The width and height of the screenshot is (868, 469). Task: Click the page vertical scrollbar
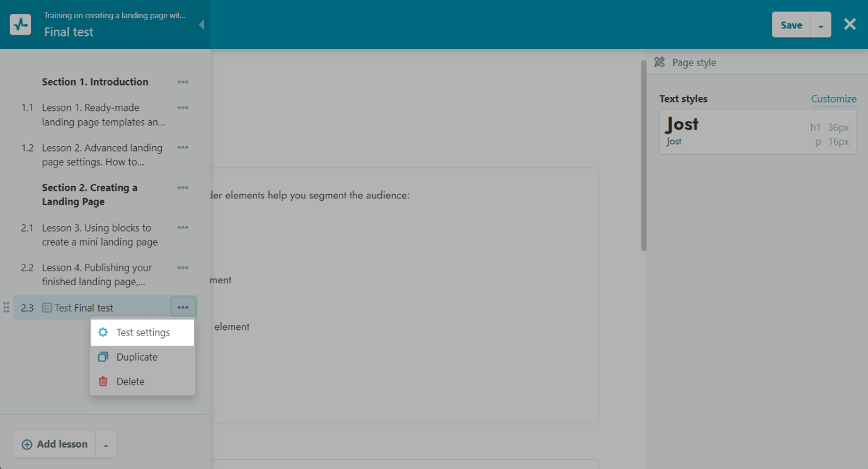tap(644, 155)
